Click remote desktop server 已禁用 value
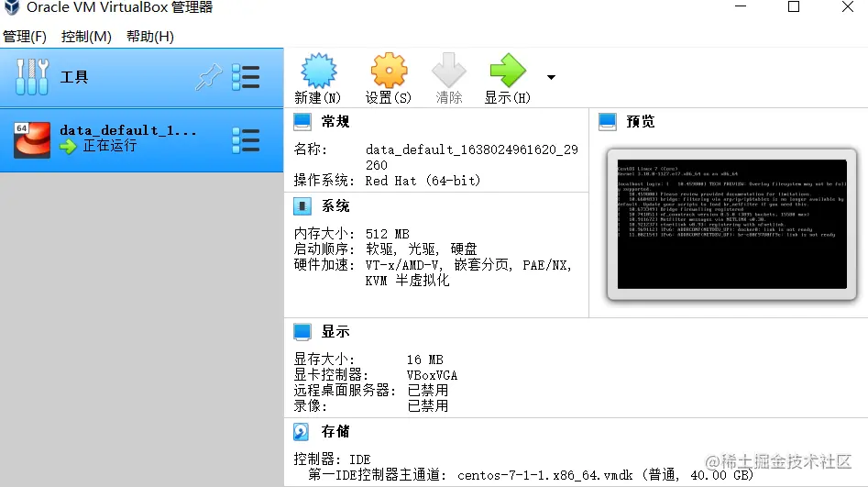The width and height of the screenshot is (868, 487). click(x=428, y=391)
